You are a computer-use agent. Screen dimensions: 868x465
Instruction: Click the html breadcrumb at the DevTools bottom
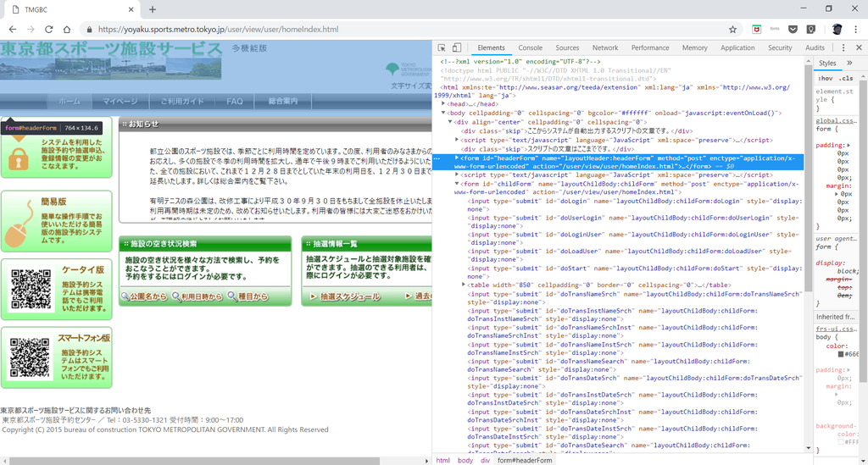(x=442, y=460)
